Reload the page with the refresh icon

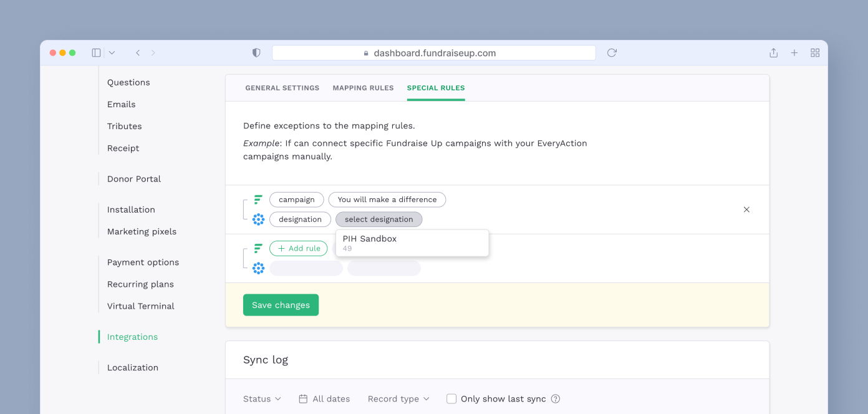point(612,53)
